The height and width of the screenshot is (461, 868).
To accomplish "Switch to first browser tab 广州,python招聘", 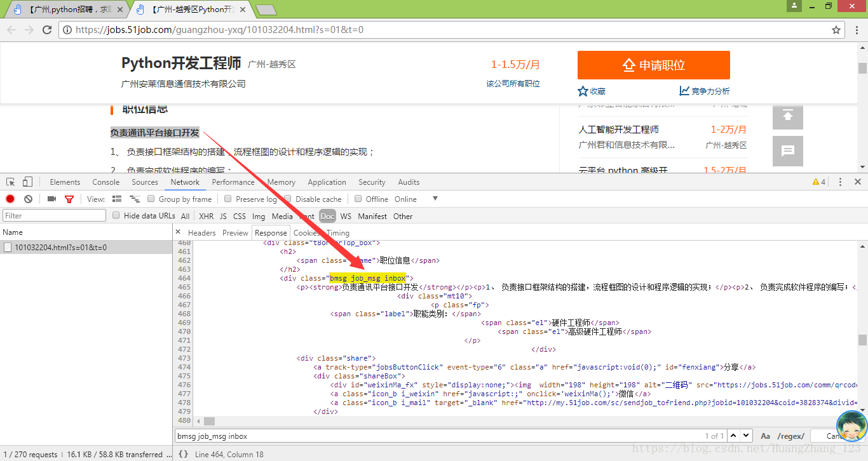I will pos(66,10).
